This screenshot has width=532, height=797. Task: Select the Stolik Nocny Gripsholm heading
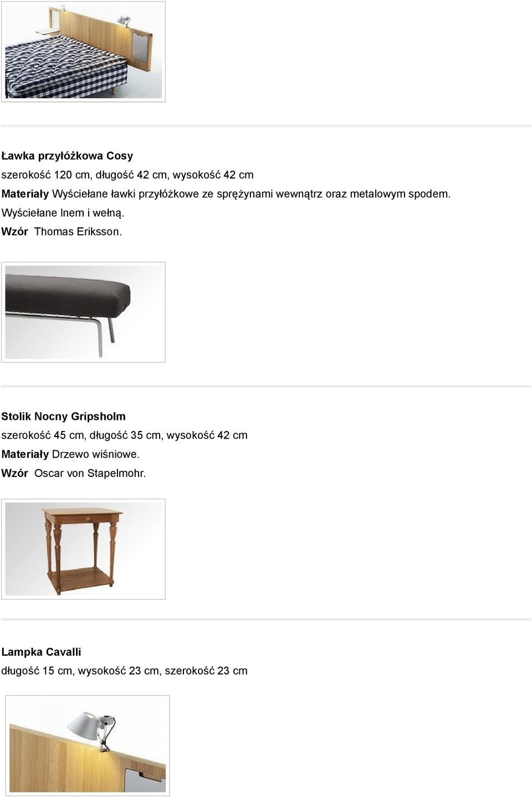tap(63, 416)
